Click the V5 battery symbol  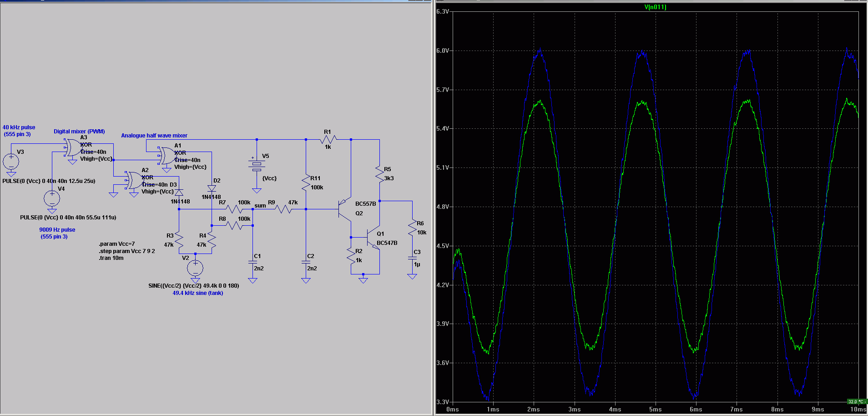(257, 165)
